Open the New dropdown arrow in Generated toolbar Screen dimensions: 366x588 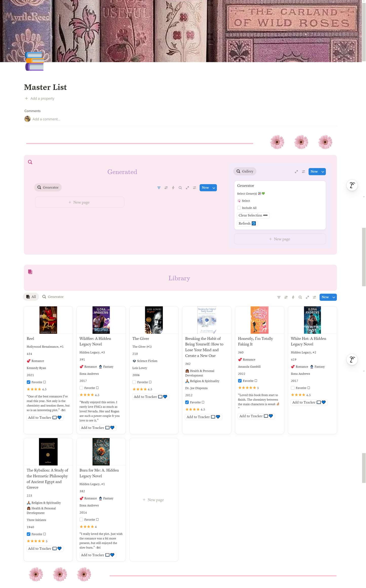click(214, 188)
